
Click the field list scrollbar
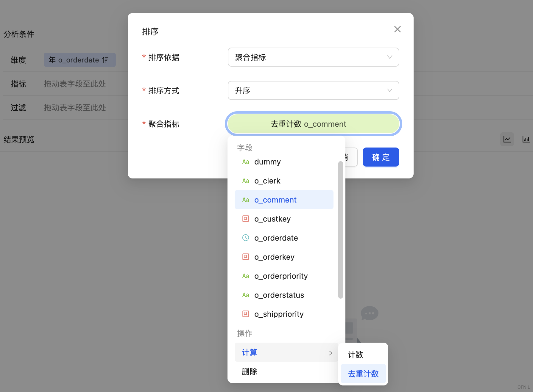[x=341, y=230]
